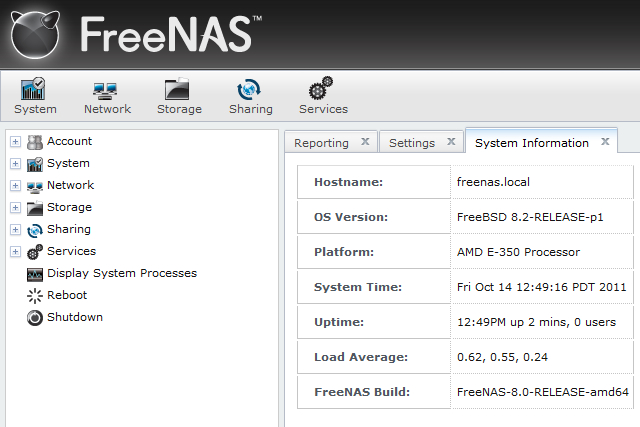Screen dimensions: 640x427
Task: Open Services gear icon in toolbar
Action: (x=322, y=89)
